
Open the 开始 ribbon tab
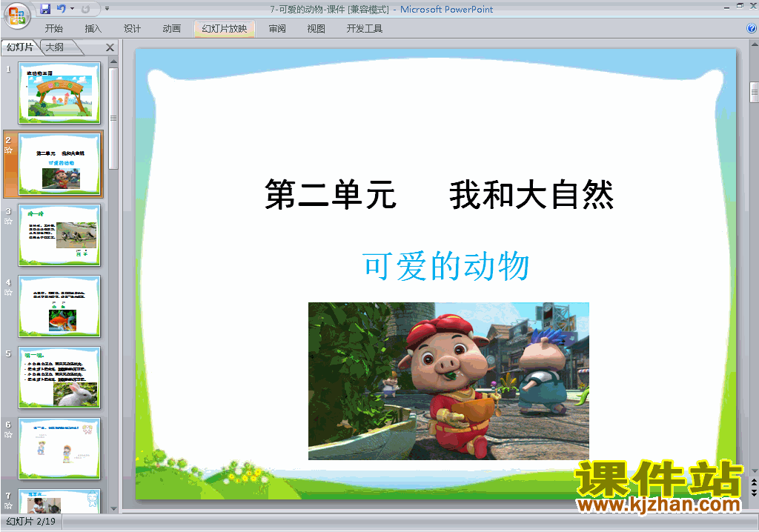pyautogui.click(x=53, y=29)
